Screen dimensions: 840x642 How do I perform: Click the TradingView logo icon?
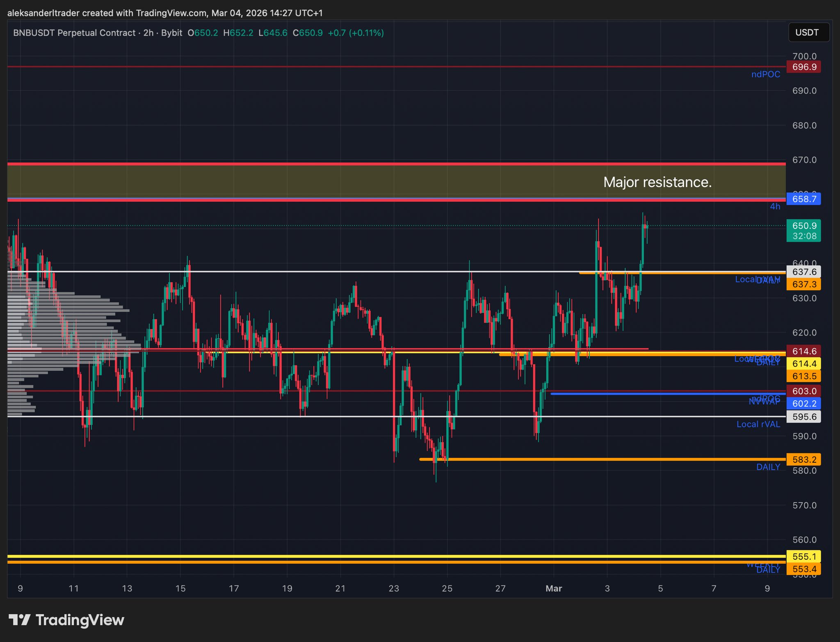click(19, 619)
